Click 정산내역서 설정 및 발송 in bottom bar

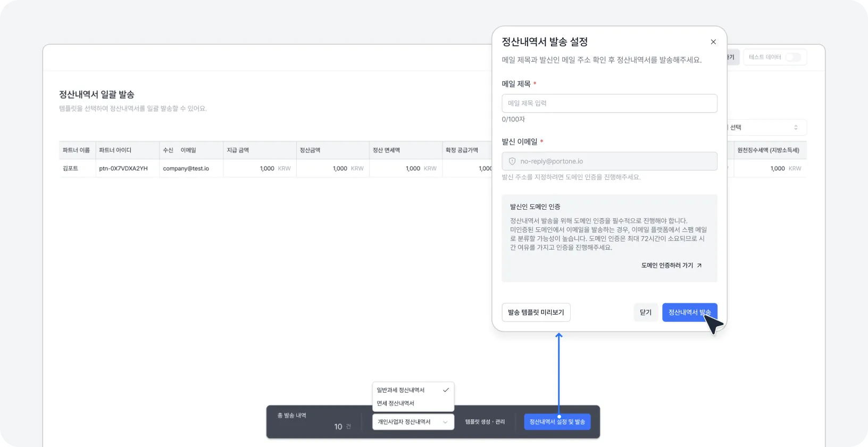click(x=557, y=422)
